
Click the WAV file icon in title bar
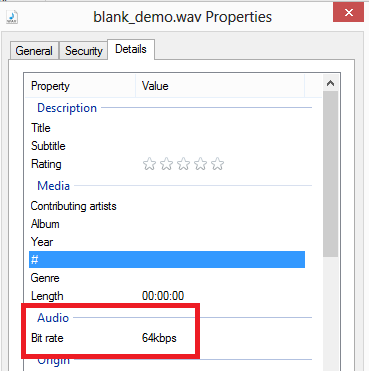point(12,17)
